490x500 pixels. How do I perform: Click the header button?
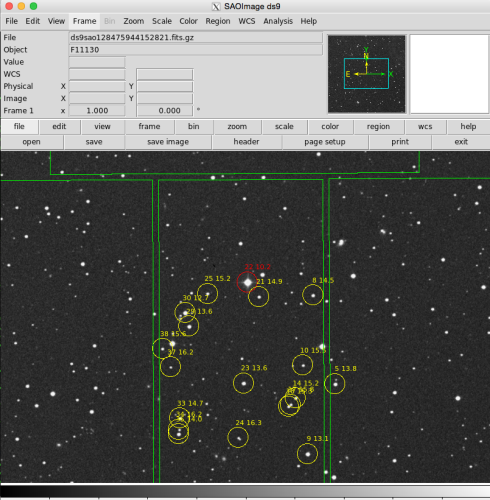point(246,142)
